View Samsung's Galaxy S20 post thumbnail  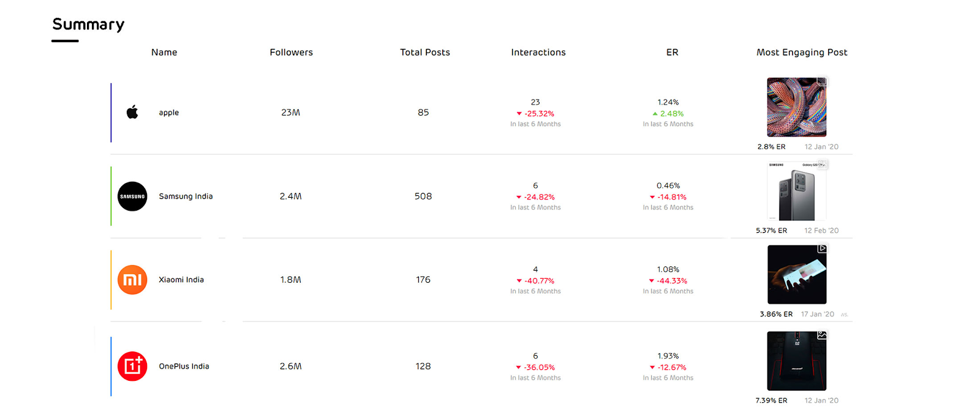coord(796,192)
